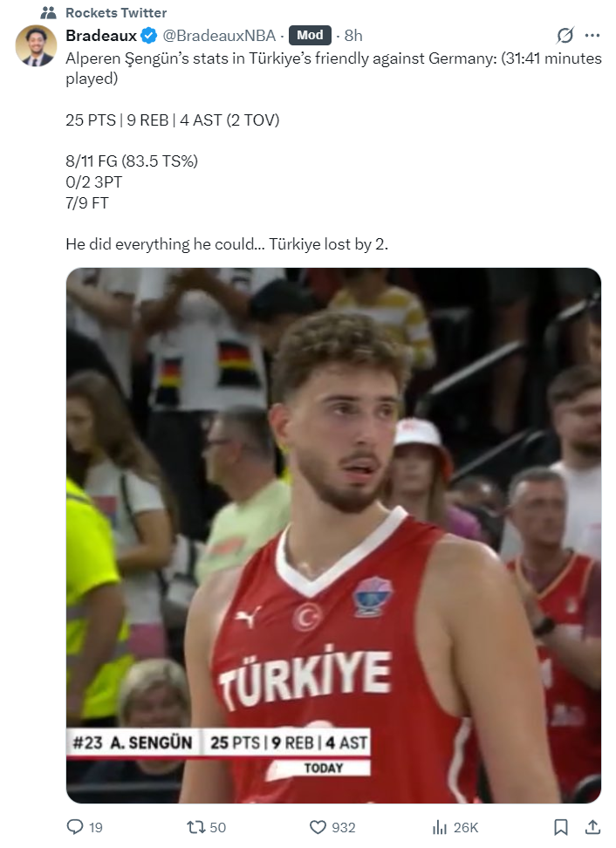Open Bradeaux's profile avatar
616x848 pixels.
[x=37, y=46]
